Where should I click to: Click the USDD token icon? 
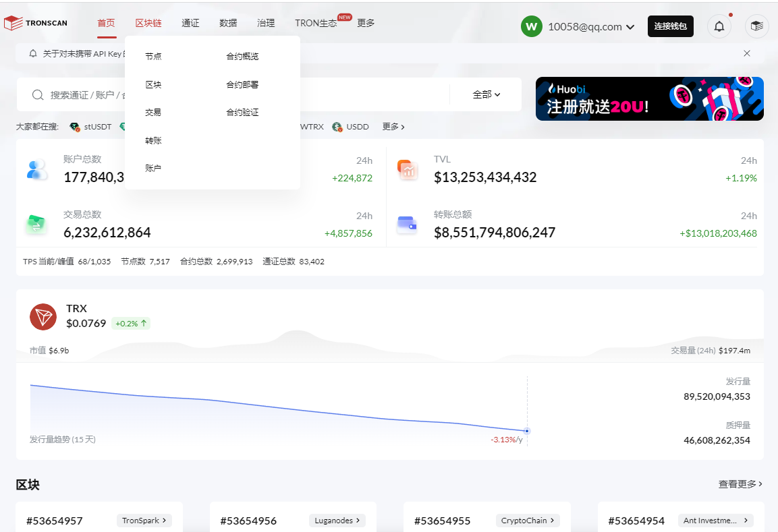click(x=337, y=127)
